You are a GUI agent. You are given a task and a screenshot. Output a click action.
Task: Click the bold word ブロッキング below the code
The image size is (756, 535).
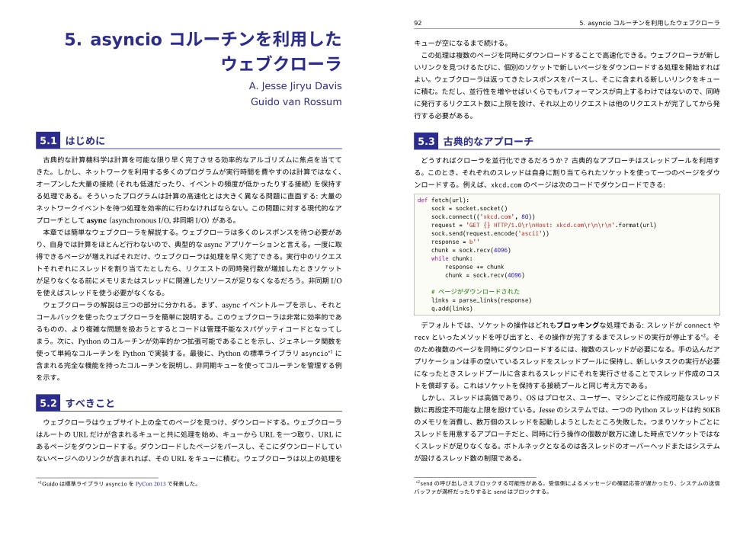pyautogui.click(x=578, y=325)
